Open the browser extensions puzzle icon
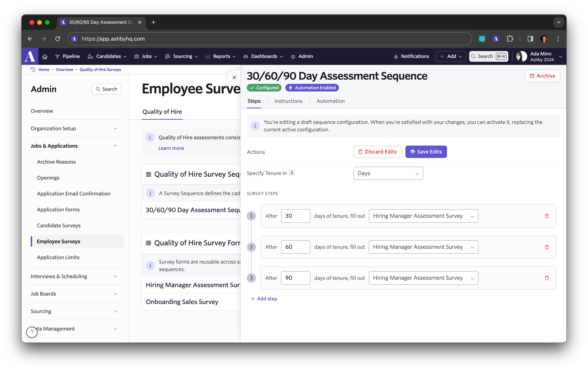The image size is (588, 371). point(510,39)
